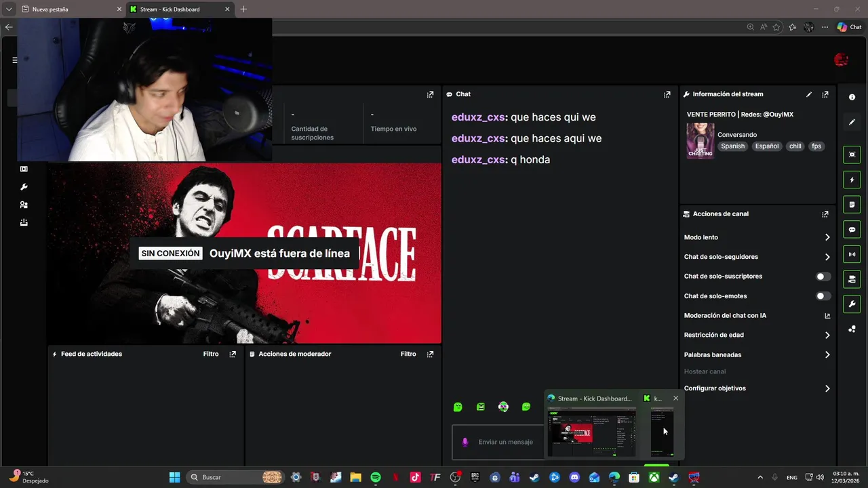
Task: Open browser Chat copilot button
Action: [849, 27]
